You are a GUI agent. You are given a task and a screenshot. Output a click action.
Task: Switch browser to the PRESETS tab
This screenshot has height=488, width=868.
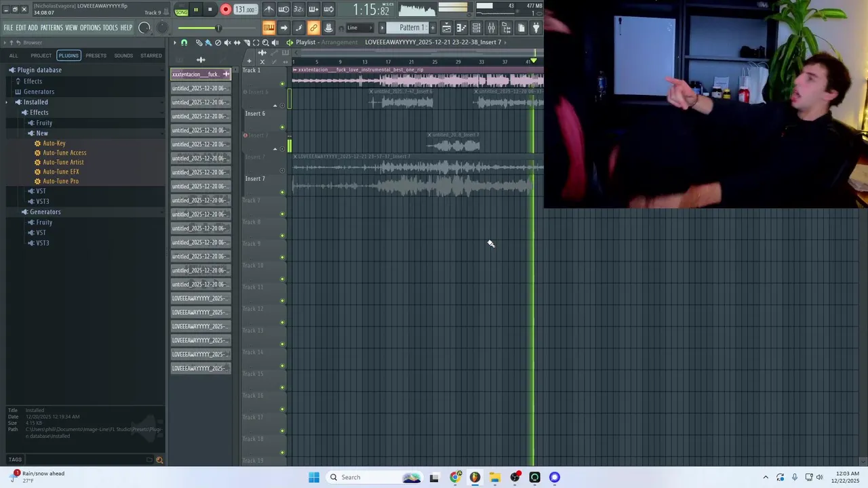[96, 56]
